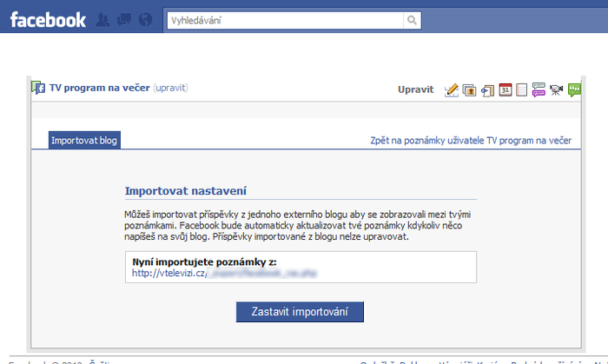
Task: Open TV program na večer page link
Action: [x=99, y=88]
